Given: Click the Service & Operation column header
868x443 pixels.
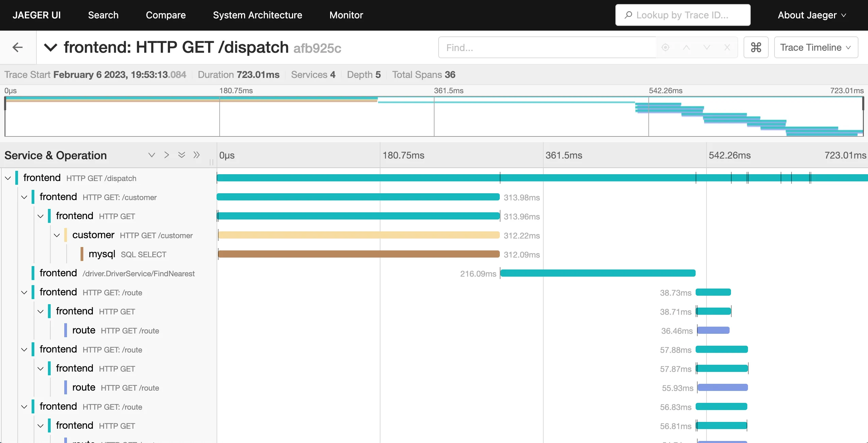Looking at the screenshot, I should click(55, 155).
